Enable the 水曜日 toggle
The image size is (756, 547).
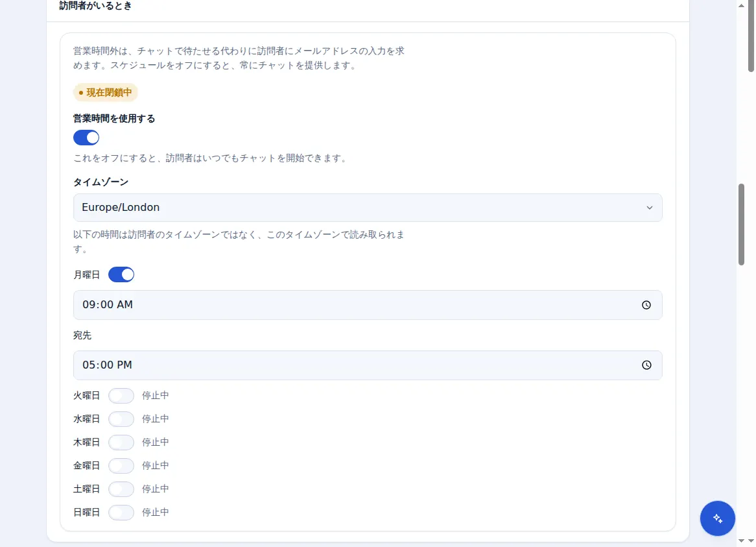click(121, 419)
